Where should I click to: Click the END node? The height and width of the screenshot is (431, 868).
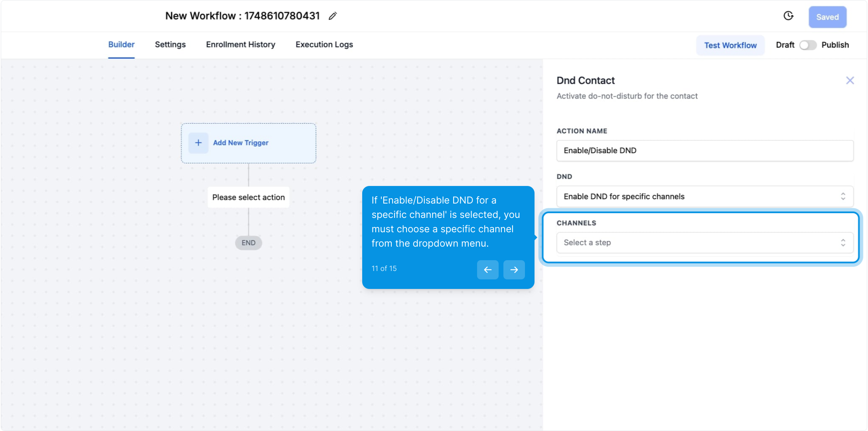click(x=249, y=243)
